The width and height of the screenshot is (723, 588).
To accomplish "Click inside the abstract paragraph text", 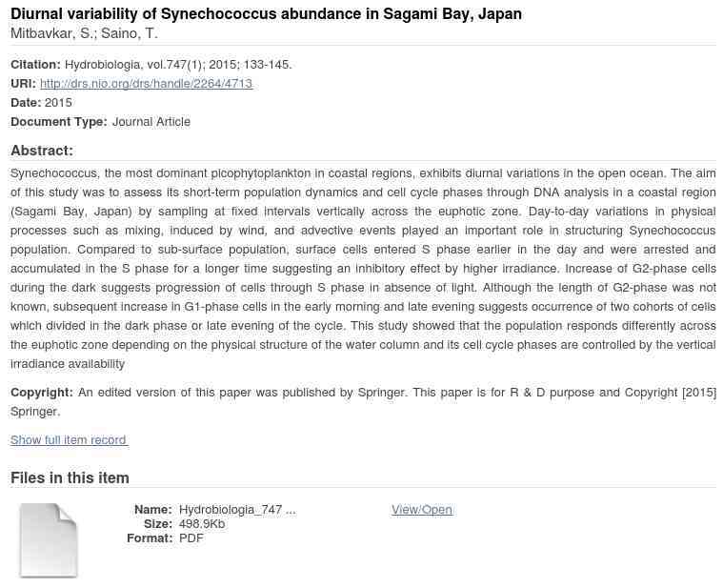I will [x=362, y=269].
